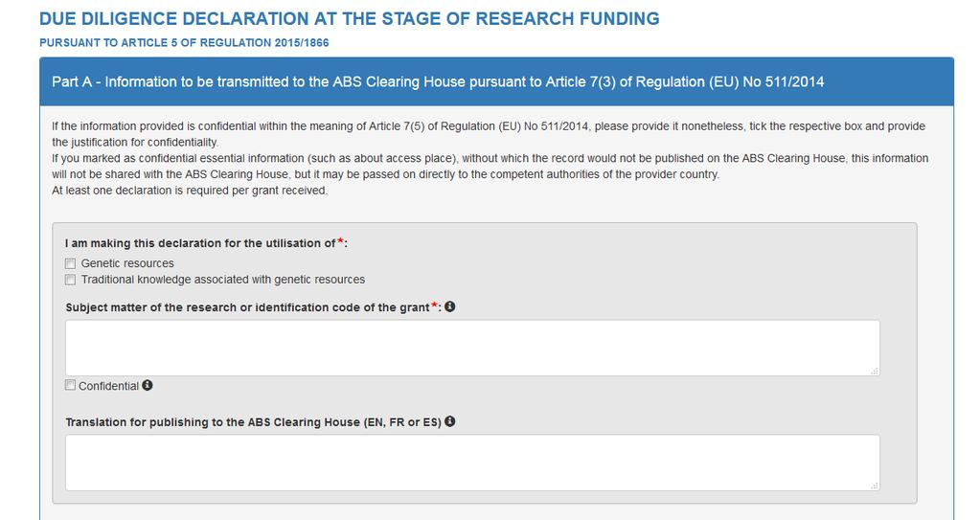Viewport: 980px width, 520px height.
Task: Click info icon next to Confidential
Action: click(148, 386)
